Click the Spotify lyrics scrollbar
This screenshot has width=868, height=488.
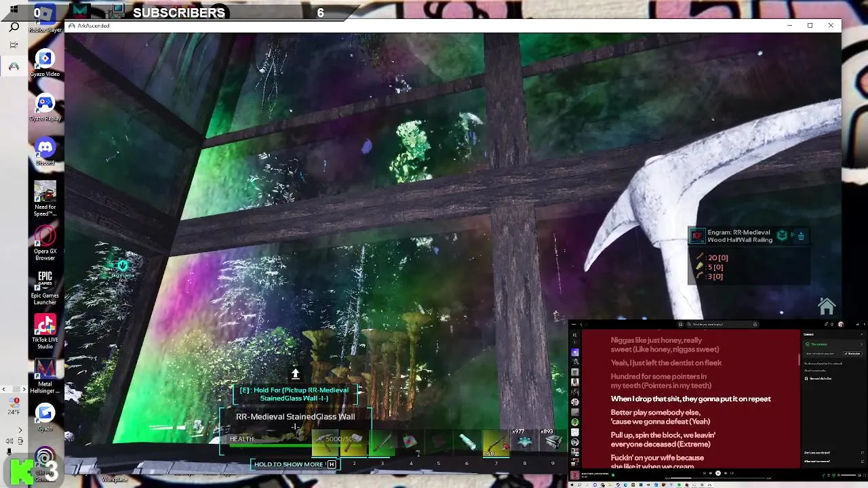[799, 359]
